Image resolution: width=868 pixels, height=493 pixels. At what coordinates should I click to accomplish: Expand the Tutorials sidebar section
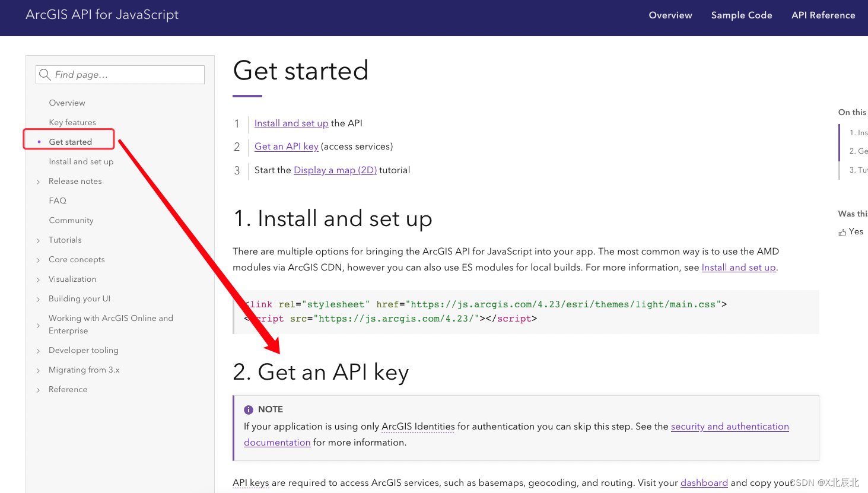pyautogui.click(x=38, y=240)
